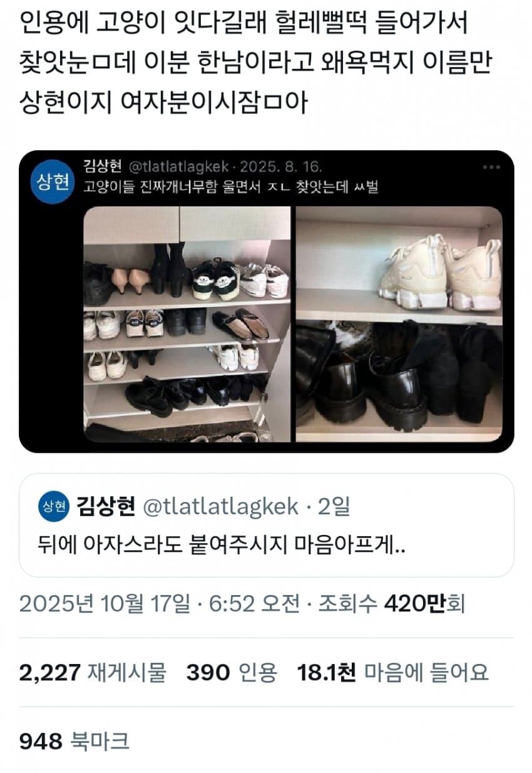
Task: Click the 김상현 name in embedded screenshot
Action: [103, 167]
